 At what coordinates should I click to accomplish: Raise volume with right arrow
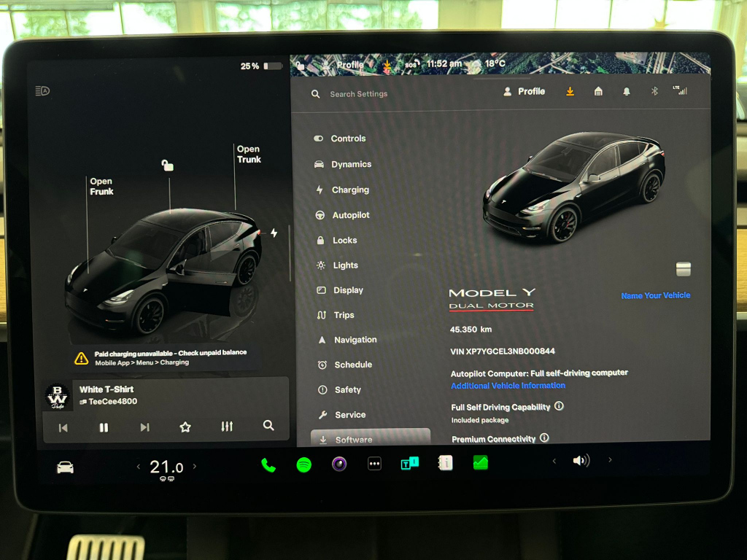click(610, 460)
